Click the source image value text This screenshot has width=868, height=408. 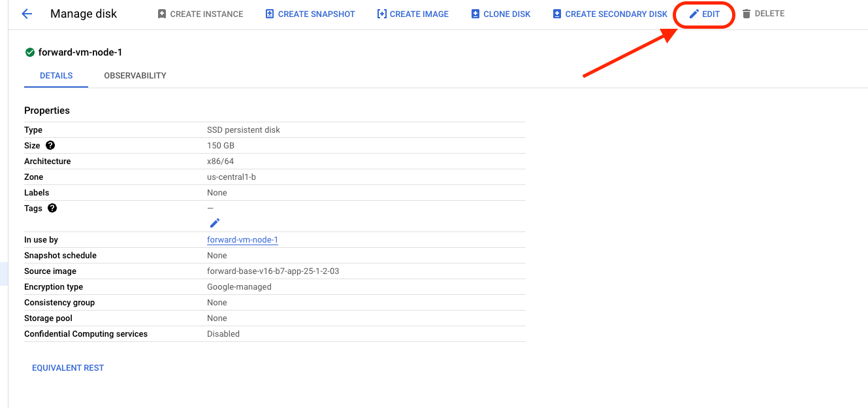273,271
